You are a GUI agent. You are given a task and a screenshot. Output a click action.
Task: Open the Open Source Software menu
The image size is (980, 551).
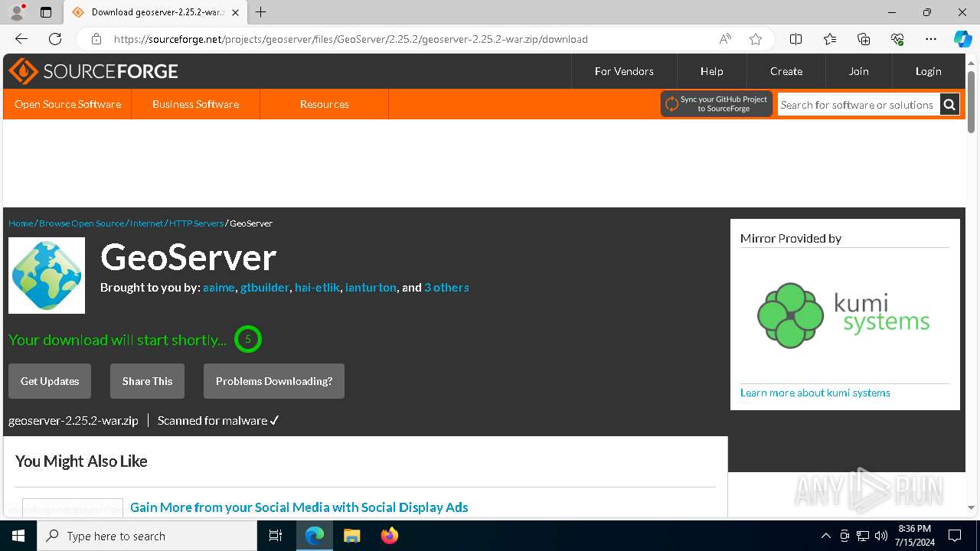(x=67, y=104)
